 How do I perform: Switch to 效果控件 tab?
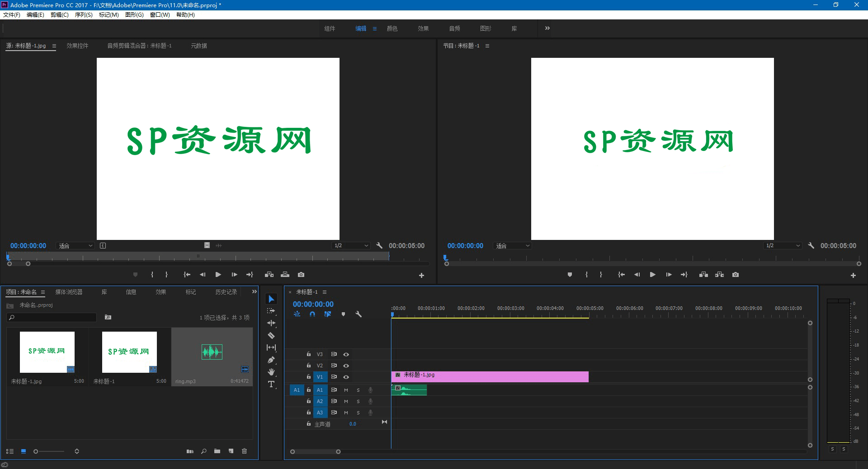pyautogui.click(x=77, y=46)
